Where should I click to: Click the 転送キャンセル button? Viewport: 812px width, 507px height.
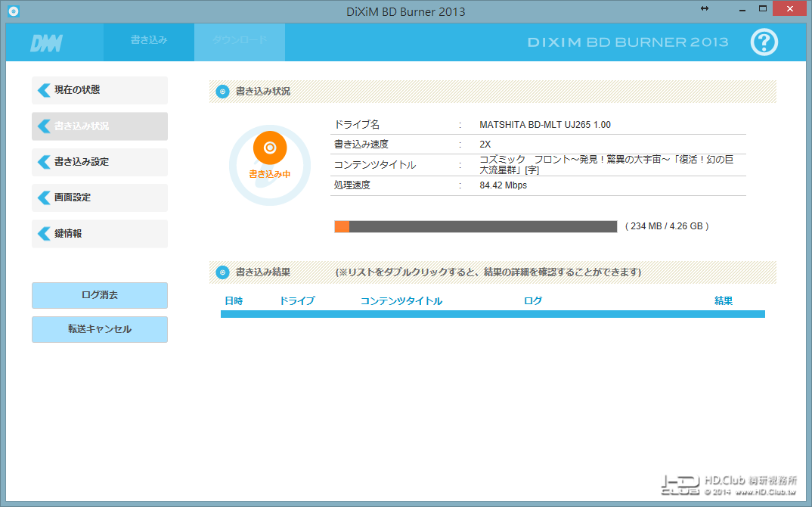[100, 329]
